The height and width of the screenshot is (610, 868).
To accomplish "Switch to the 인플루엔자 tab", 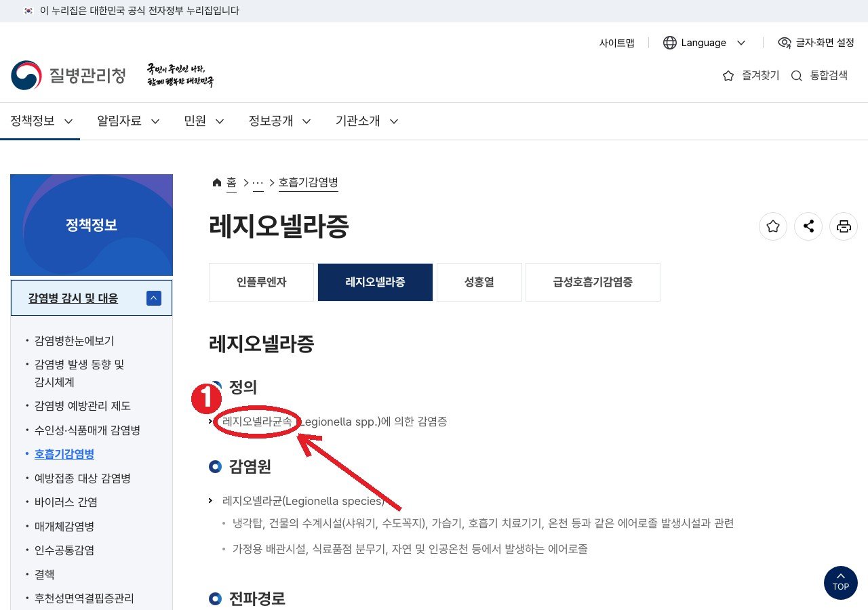I will tap(262, 282).
